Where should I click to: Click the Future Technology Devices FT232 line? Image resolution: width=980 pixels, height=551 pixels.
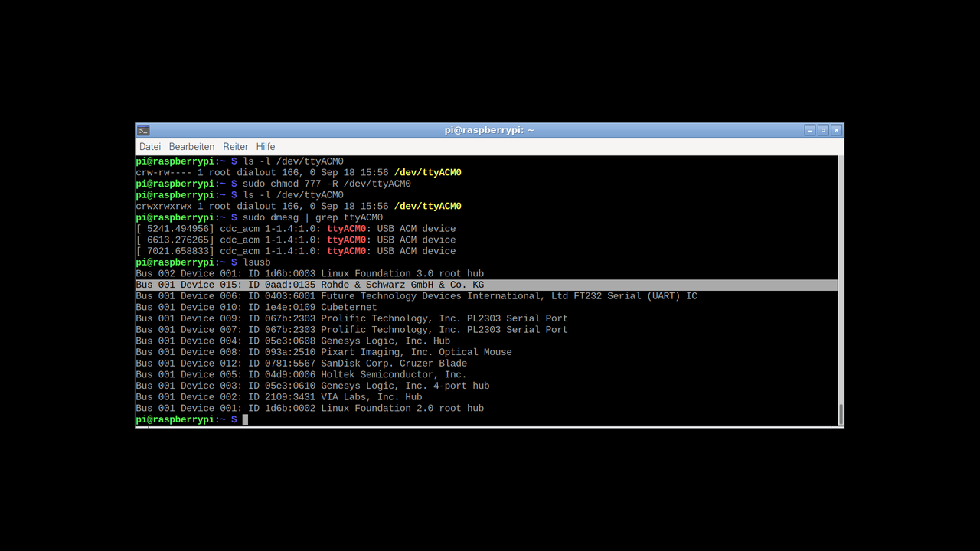point(416,296)
